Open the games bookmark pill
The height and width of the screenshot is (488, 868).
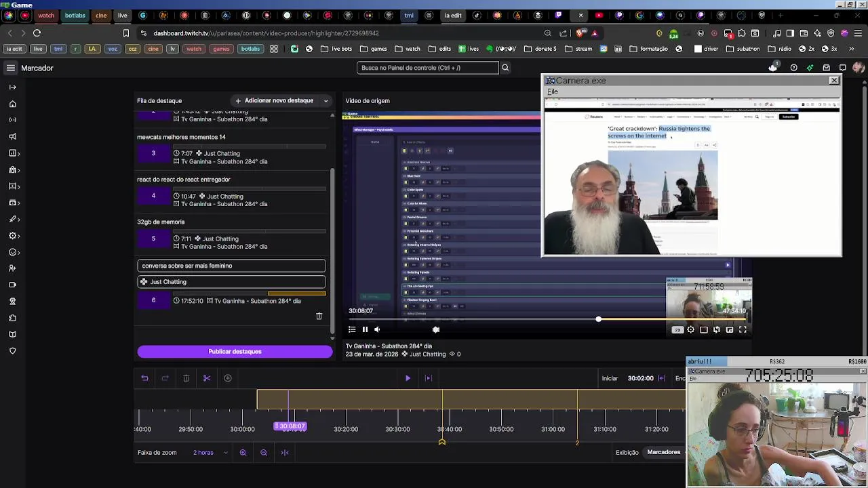221,49
